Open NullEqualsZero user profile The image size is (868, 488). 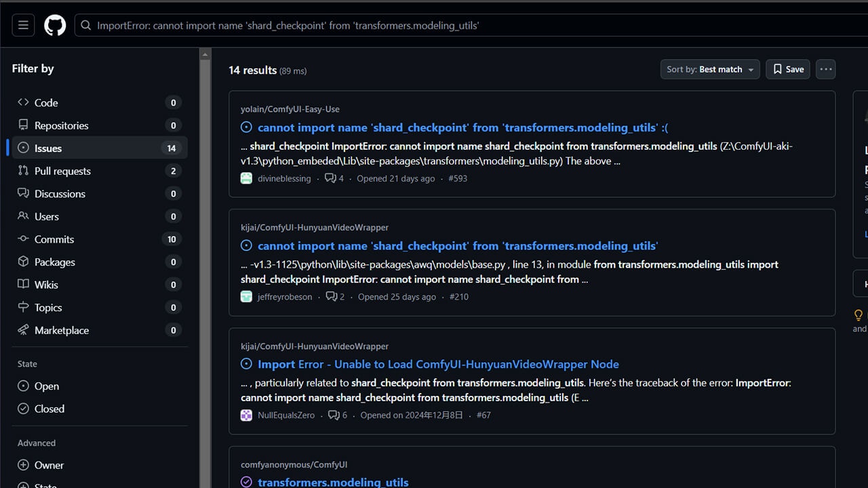coord(286,415)
